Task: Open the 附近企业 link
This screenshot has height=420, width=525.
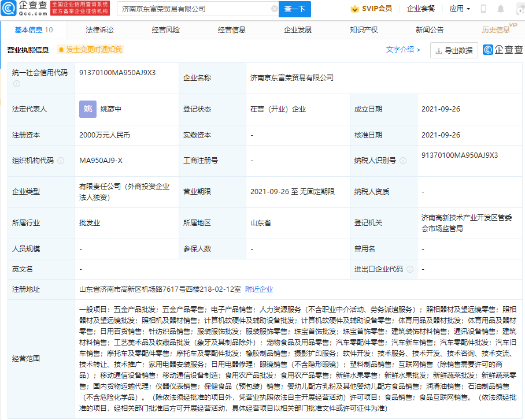Action: 259,289
